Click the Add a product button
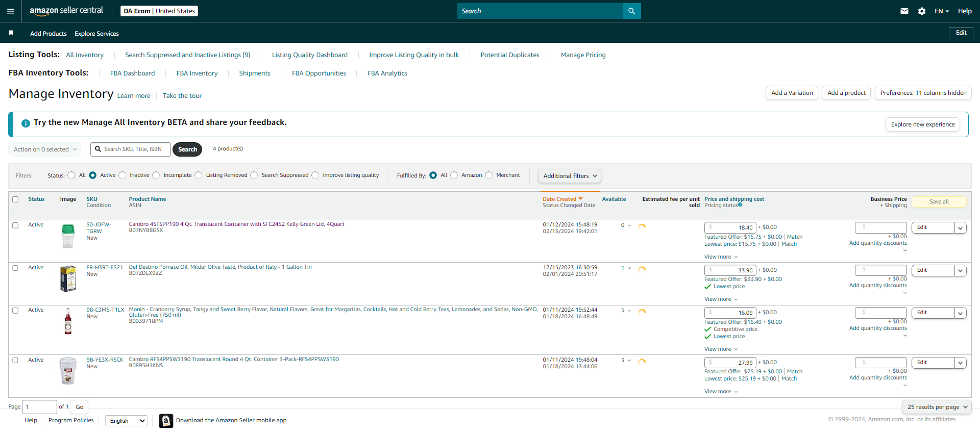 pyautogui.click(x=847, y=93)
